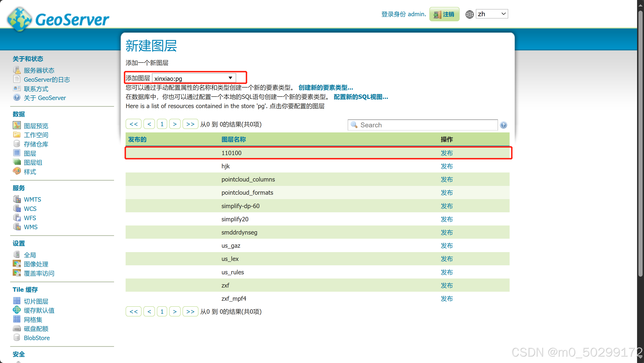Open the server status icon (服务器状态)
The width and height of the screenshot is (644, 363).
click(x=17, y=70)
